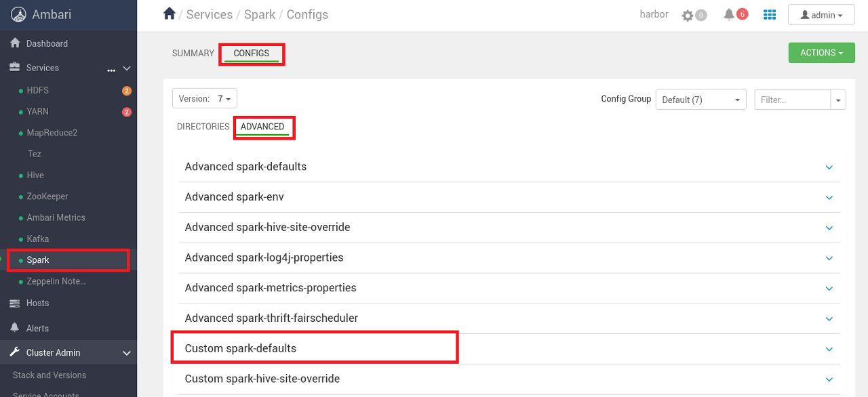The width and height of the screenshot is (868, 397).
Task: Open background operations gear icon
Action: click(x=688, y=15)
